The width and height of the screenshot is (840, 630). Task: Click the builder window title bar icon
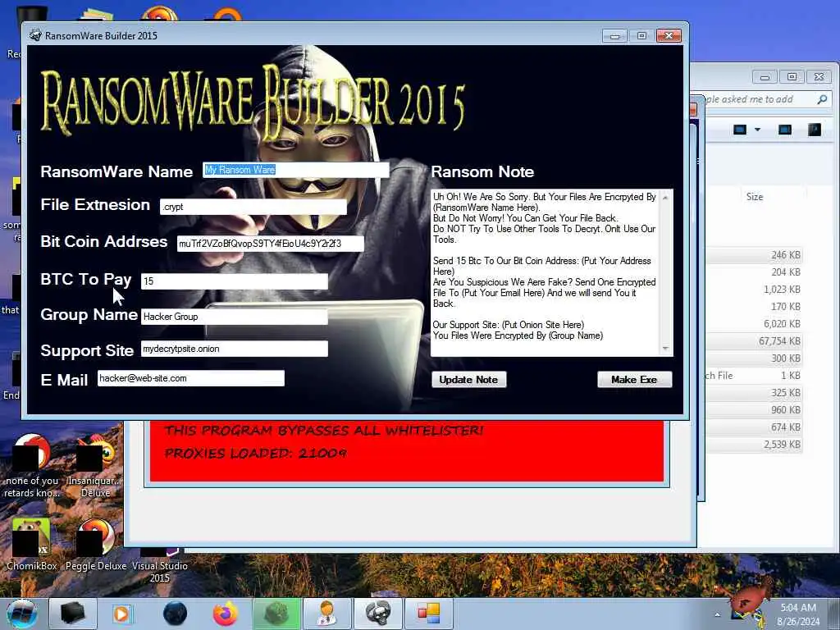click(35, 35)
